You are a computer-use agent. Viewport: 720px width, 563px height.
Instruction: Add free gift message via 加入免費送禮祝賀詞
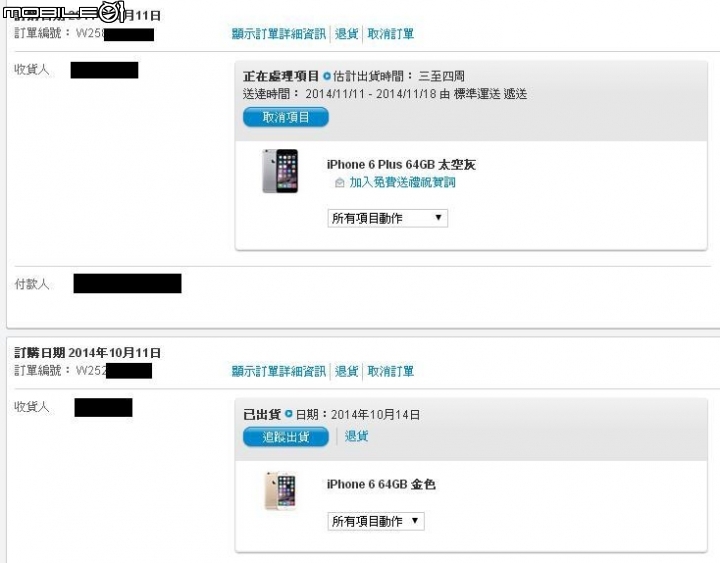(402, 182)
